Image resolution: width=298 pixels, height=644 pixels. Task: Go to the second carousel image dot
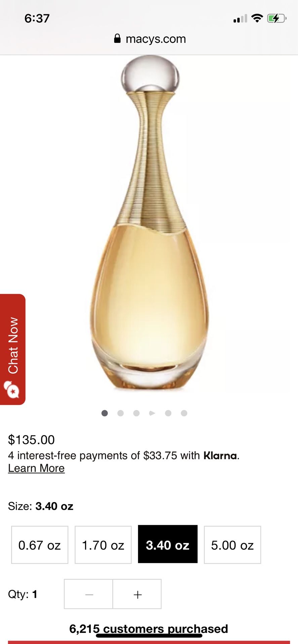[121, 413]
